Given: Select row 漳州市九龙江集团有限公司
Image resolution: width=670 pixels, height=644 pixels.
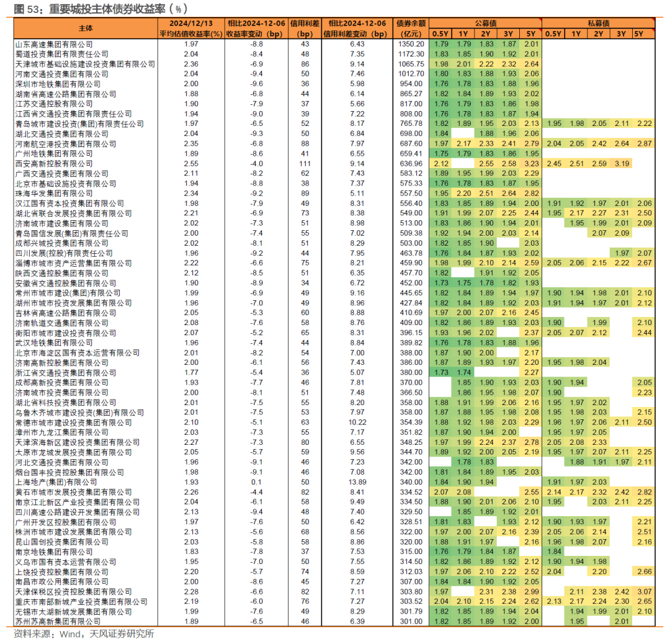Looking at the screenshot, I should click(x=334, y=432).
